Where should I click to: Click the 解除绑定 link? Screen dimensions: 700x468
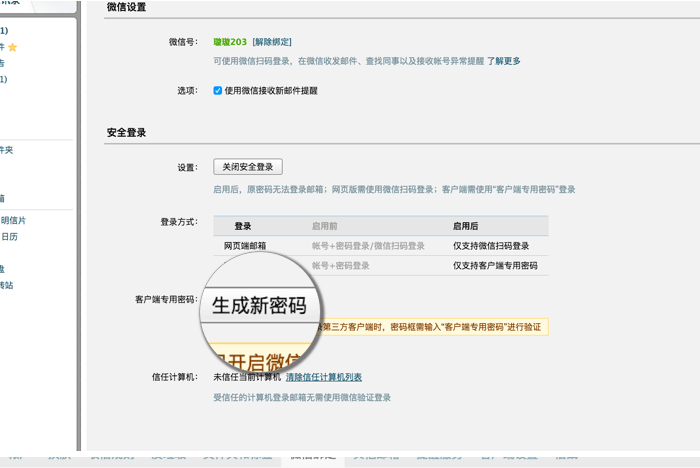272,43
